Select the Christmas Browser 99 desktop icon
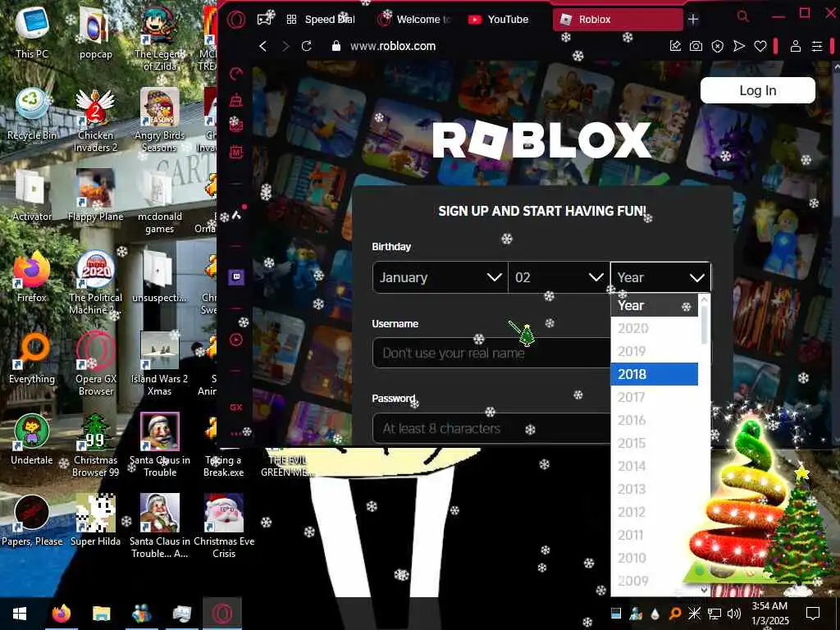 point(95,445)
